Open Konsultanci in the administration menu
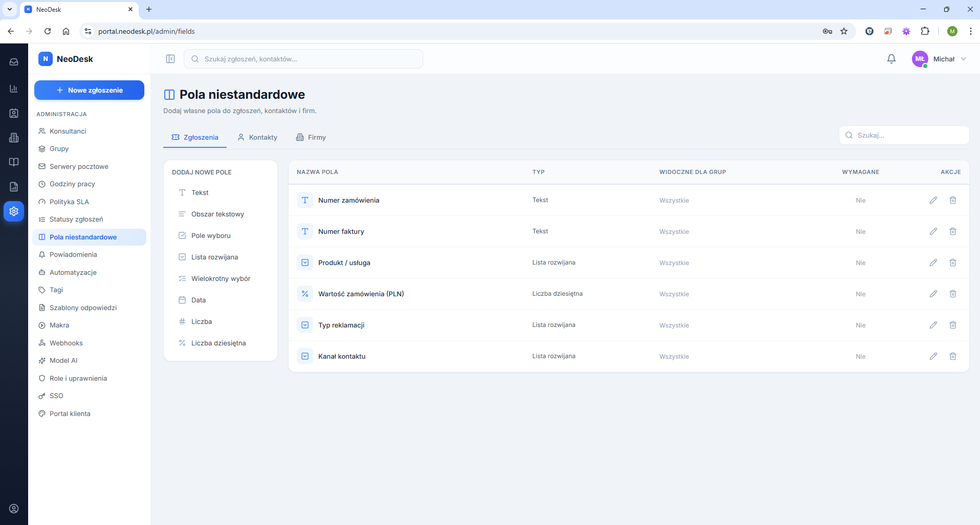980x525 pixels. click(89, 131)
